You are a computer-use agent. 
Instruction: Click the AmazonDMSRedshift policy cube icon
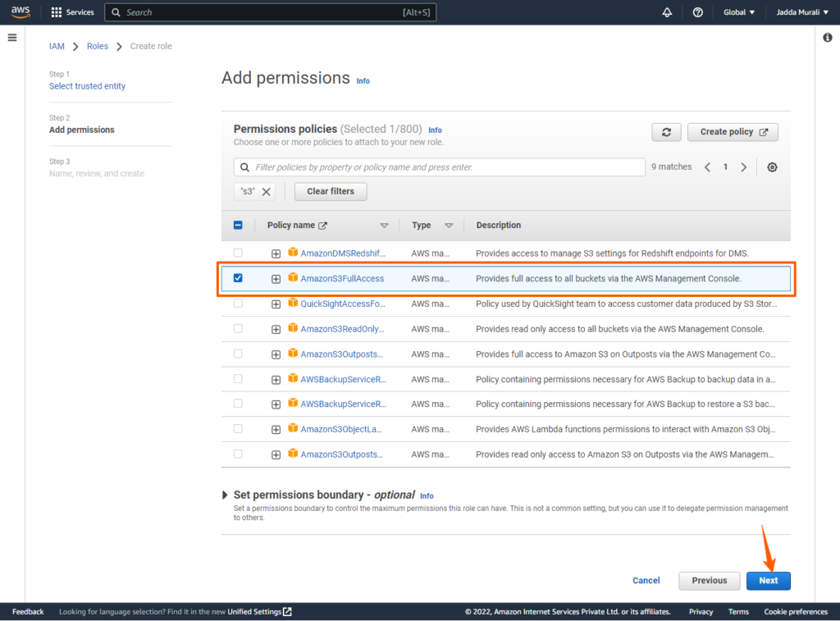tap(293, 253)
